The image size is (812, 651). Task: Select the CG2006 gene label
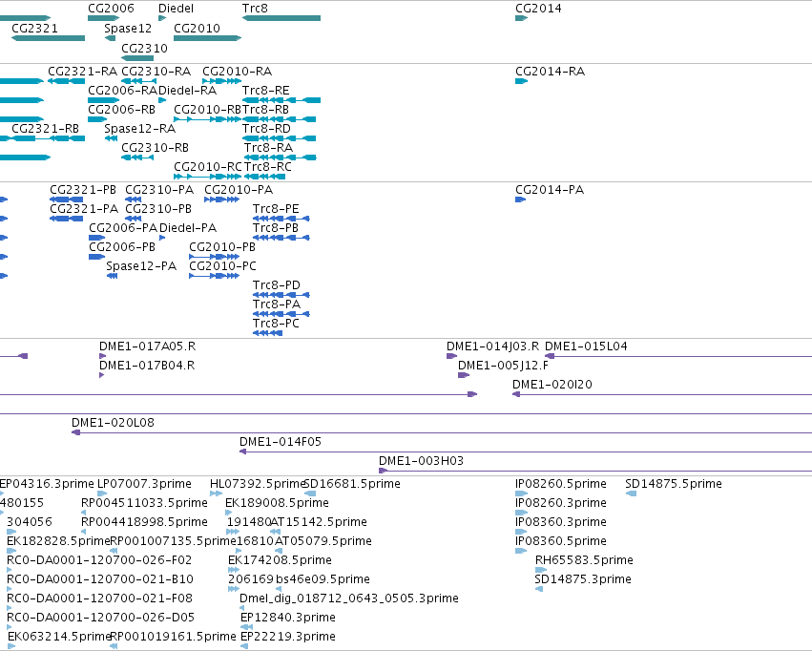(111, 9)
